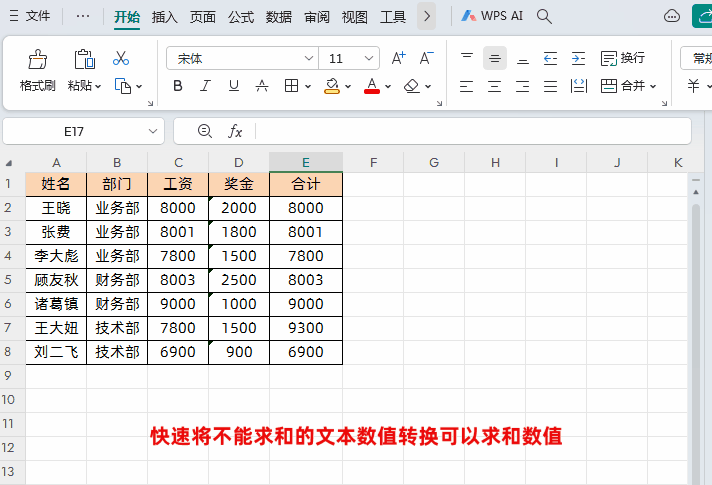Image resolution: width=712 pixels, height=485 pixels.
Task: Click the 换行 wrap text button
Action: tap(623, 58)
